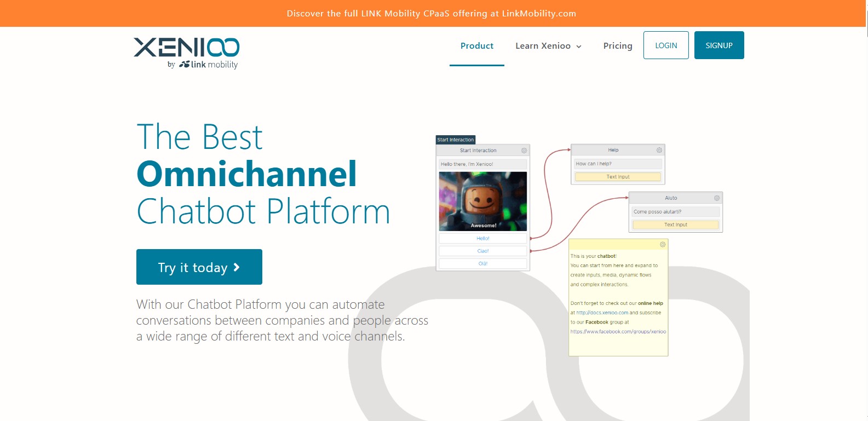Open the Learn Xenioo menu
Screen dimensions: 868x421
pos(543,46)
